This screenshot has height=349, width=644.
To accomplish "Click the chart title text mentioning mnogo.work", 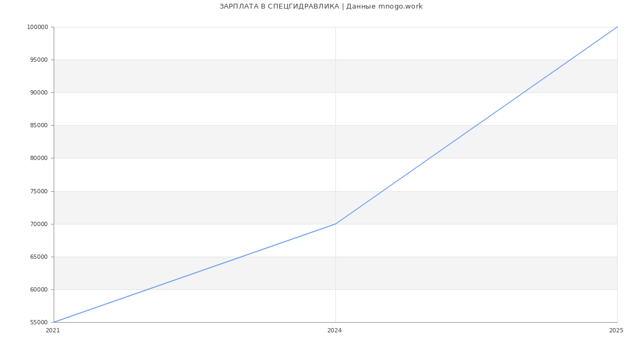I will pos(321,6).
